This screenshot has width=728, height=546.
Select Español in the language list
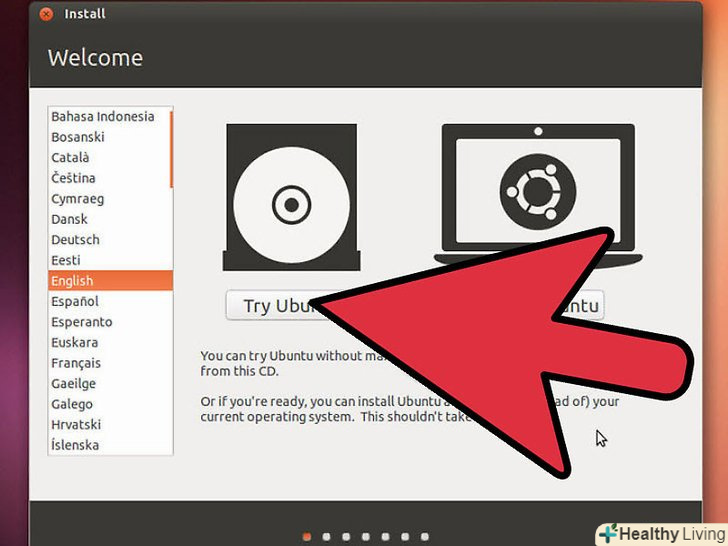110,301
